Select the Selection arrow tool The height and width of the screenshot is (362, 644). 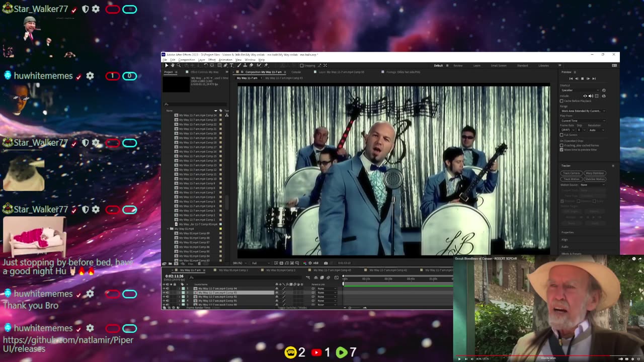[167, 65]
